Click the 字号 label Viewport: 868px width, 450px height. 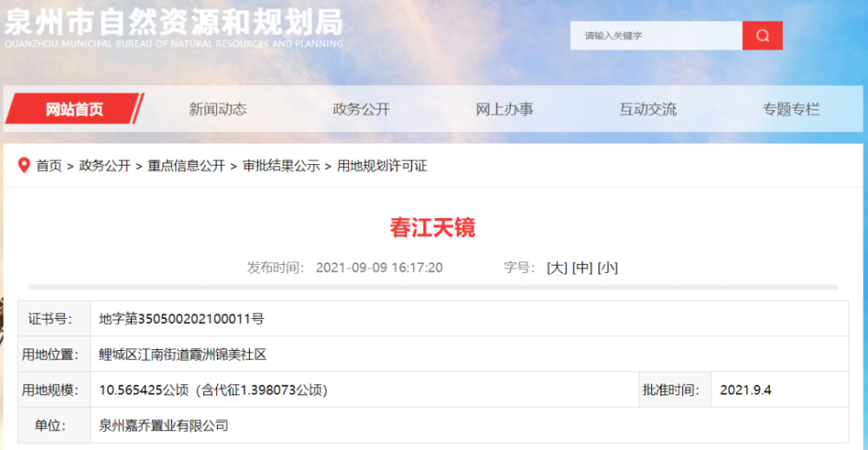[x=519, y=268]
